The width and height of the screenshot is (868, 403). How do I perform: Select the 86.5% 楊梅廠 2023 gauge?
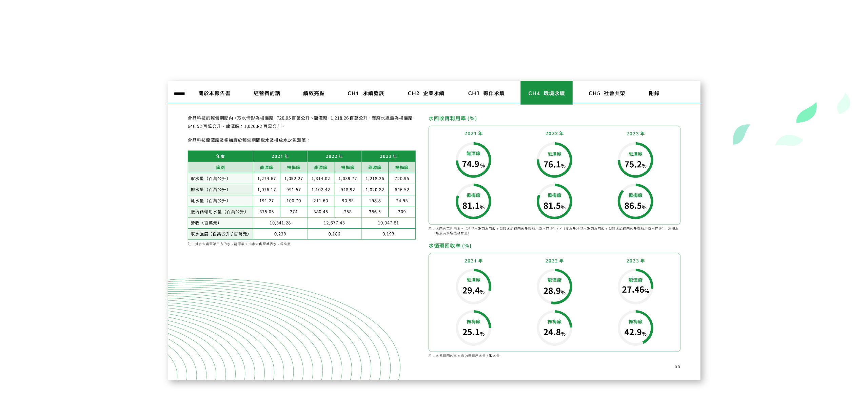pos(635,202)
